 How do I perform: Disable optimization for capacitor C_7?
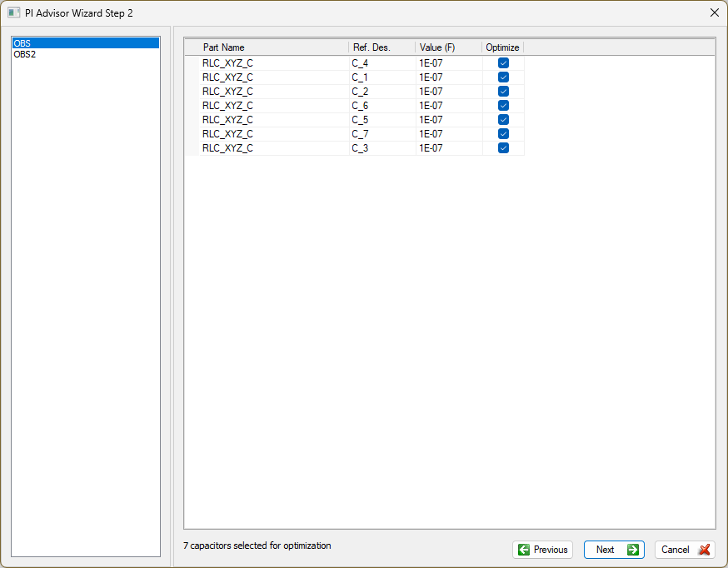503,133
